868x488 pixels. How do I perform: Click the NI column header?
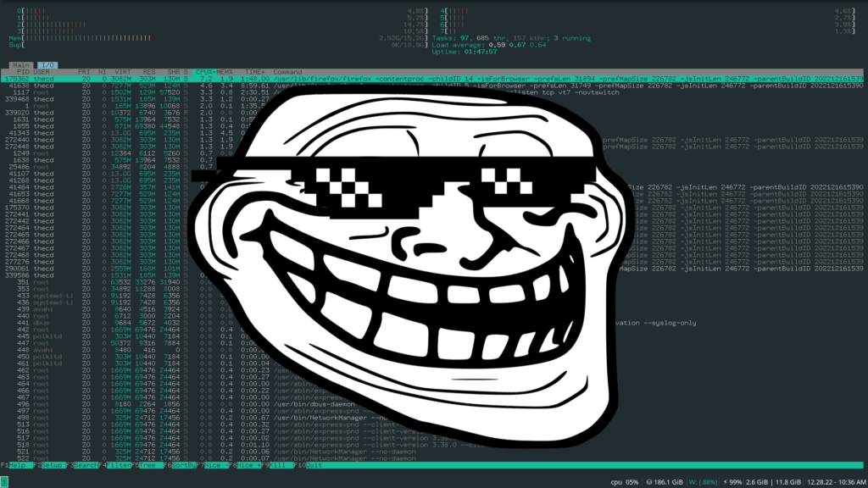point(103,72)
